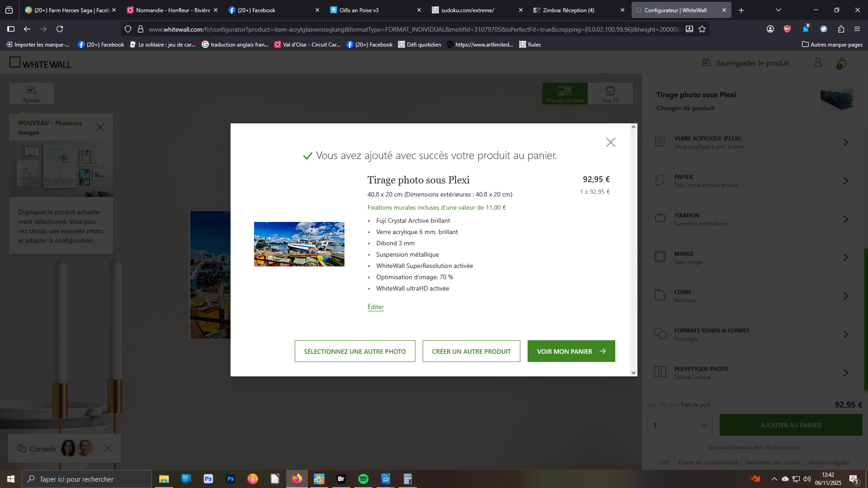Open the shopping cart icon in header

click(841, 63)
